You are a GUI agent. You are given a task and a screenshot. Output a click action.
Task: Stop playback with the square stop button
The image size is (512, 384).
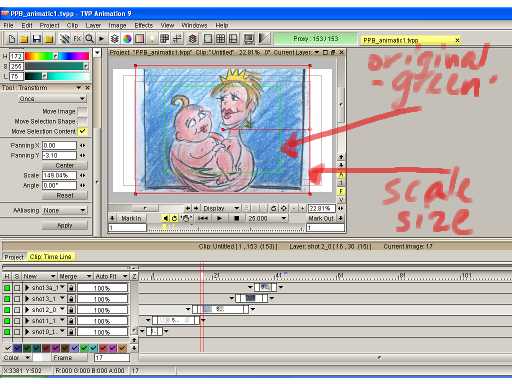[x=236, y=218]
